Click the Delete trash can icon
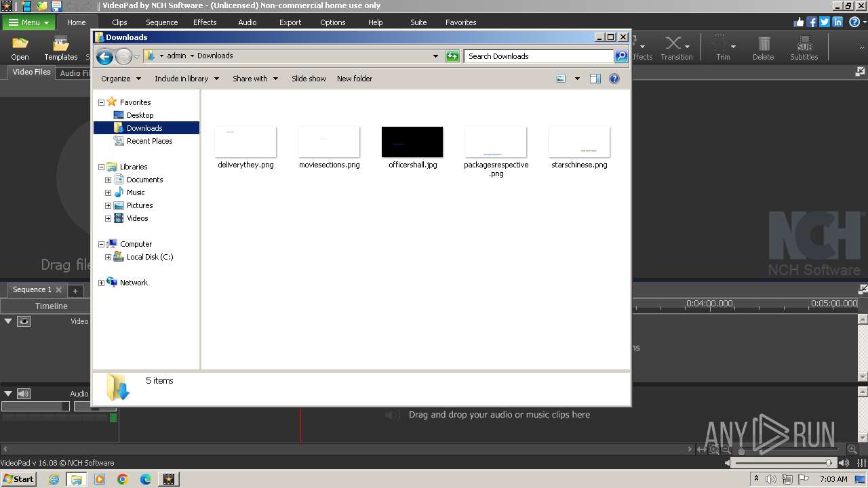868x488 pixels. [764, 44]
